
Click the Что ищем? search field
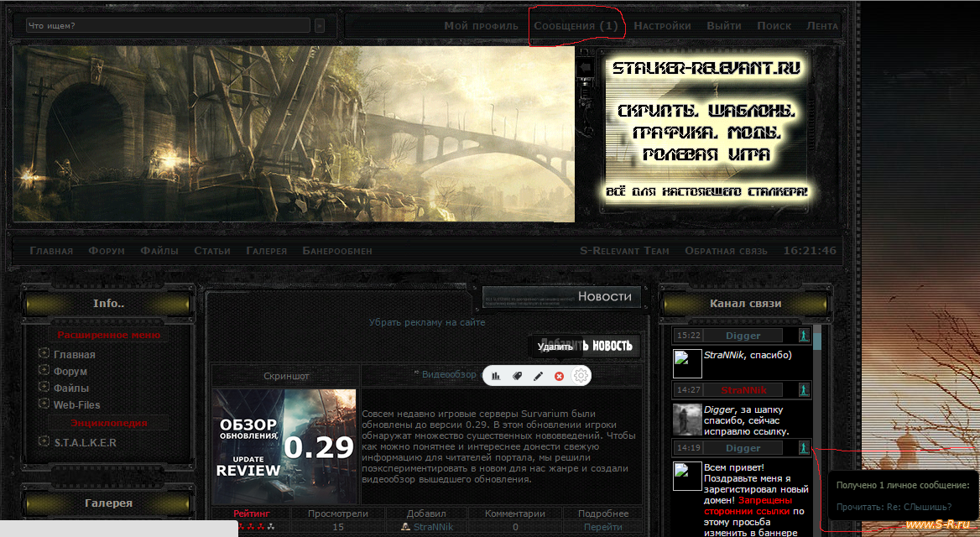coord(168,26)
